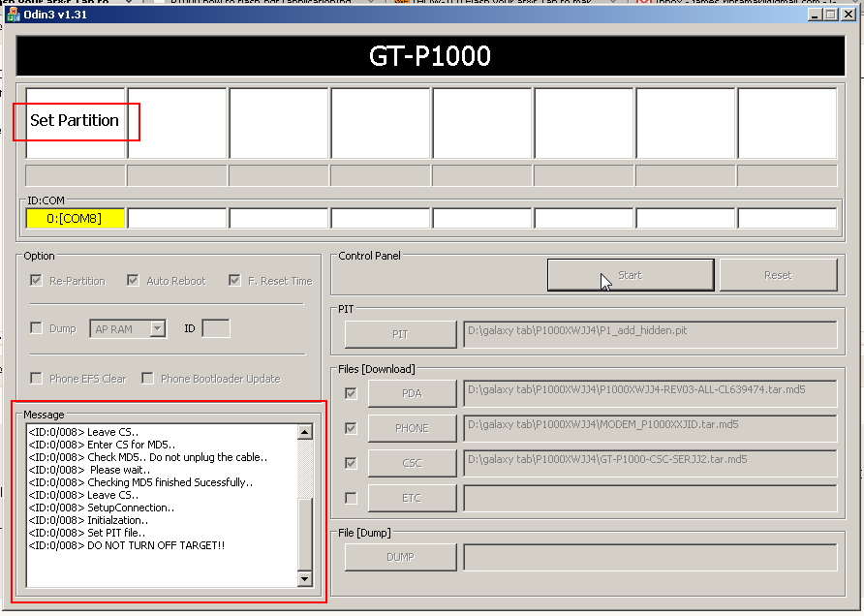Click the "Enter CS for MD5.." log line
864x616 pixels.
point(102,445)
